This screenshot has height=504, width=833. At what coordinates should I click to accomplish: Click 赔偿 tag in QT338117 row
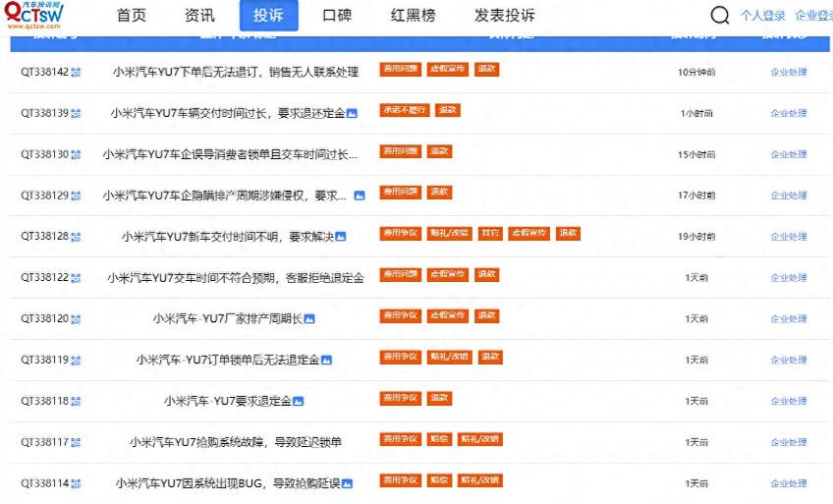coord(439,439)
